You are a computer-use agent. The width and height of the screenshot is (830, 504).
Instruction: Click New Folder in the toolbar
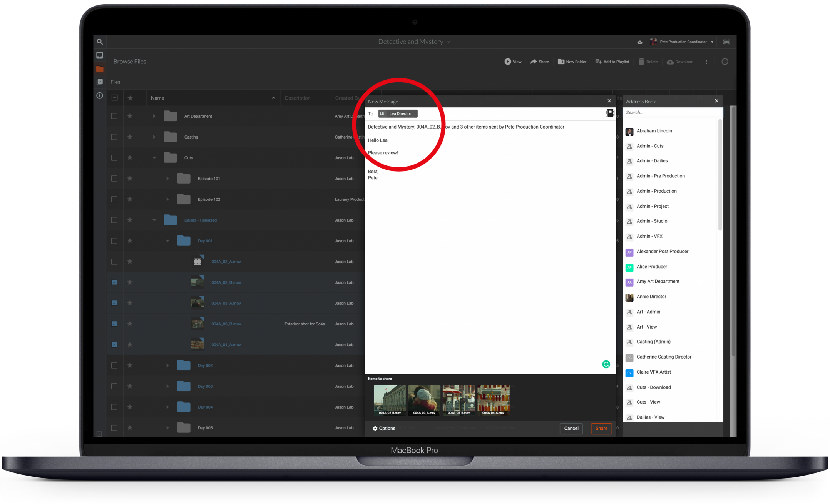click(x=572, y=62)
